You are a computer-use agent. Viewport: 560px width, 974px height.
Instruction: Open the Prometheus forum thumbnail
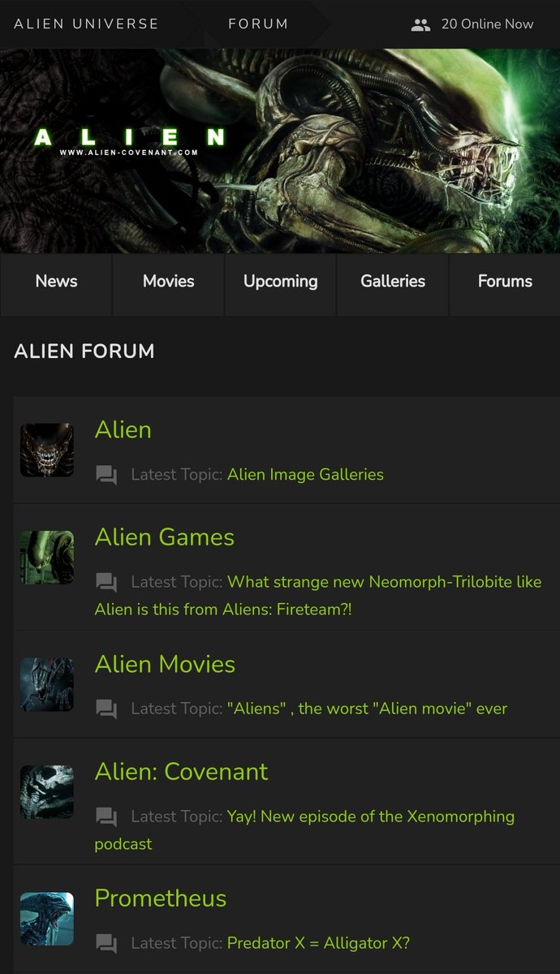point(47,919)
